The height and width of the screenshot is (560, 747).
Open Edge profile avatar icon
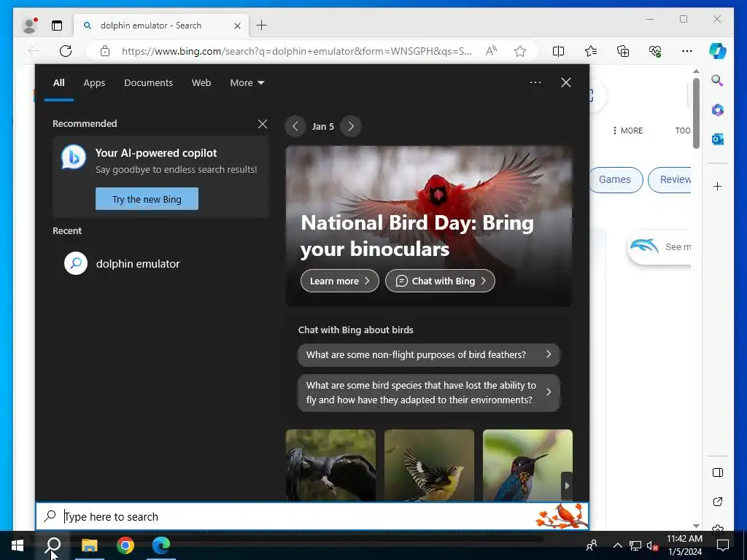tap(29, 26)
